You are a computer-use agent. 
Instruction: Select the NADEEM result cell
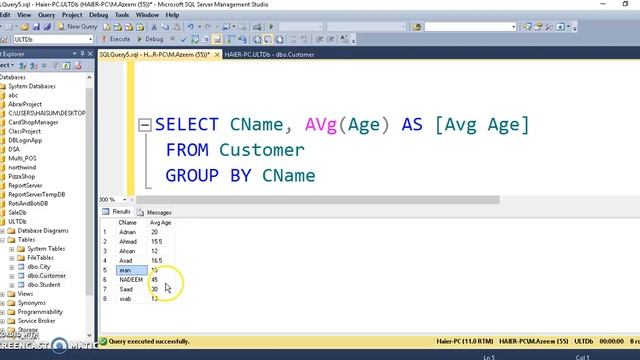pos(131,280)
